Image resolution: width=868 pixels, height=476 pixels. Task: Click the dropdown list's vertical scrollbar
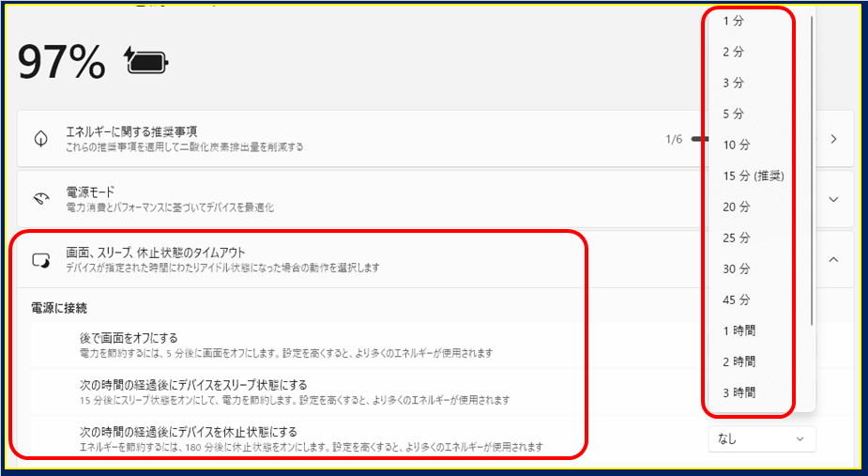812,169
